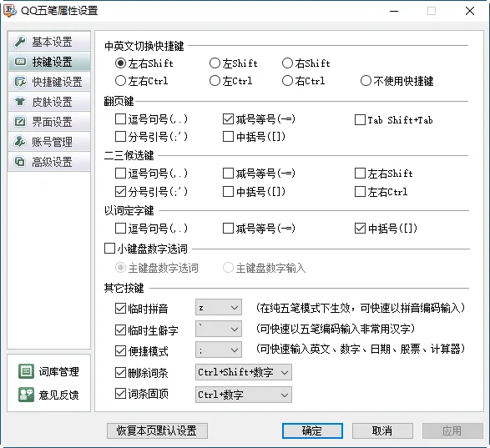Check 中括号 under 翻页键

coord(228,137)
